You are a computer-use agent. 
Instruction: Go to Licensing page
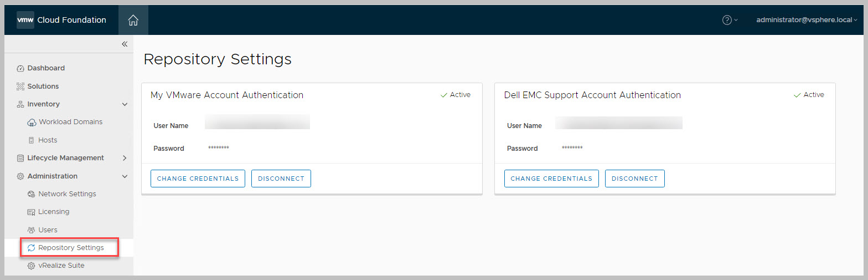pyautogui.click(x=54, y=212)
